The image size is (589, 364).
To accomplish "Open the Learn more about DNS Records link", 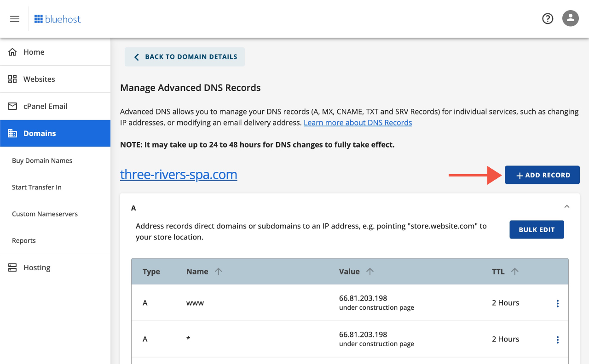I will point(358,122).
